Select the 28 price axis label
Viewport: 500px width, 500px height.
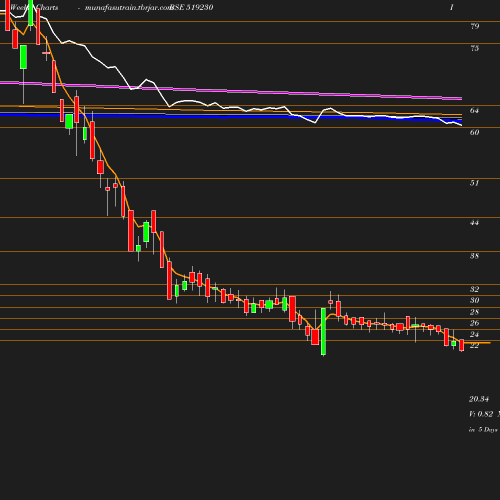[x=475, y=312]
